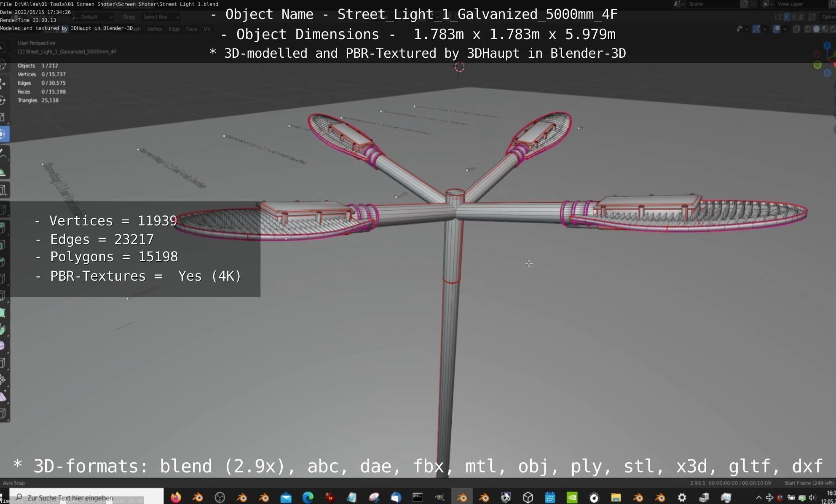Toggle X axis mesh mirror
Viewport: 836px width, 504px height.
pyautogui.click(x=786, y=17)
